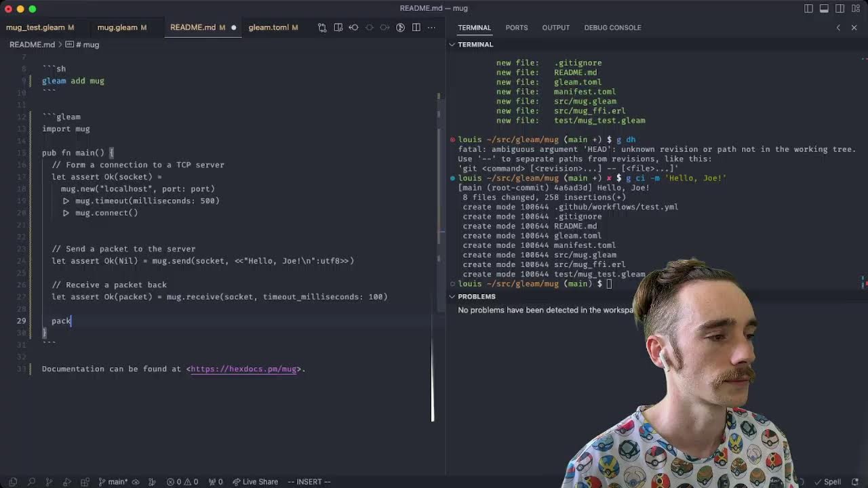Click the INSERT vim mode indicator

point(309,482)
